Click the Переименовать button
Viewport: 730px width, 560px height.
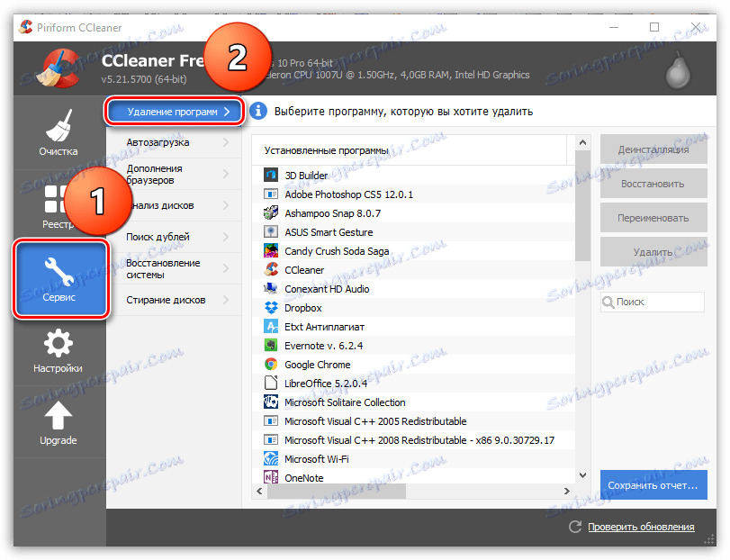pos(653,218)
